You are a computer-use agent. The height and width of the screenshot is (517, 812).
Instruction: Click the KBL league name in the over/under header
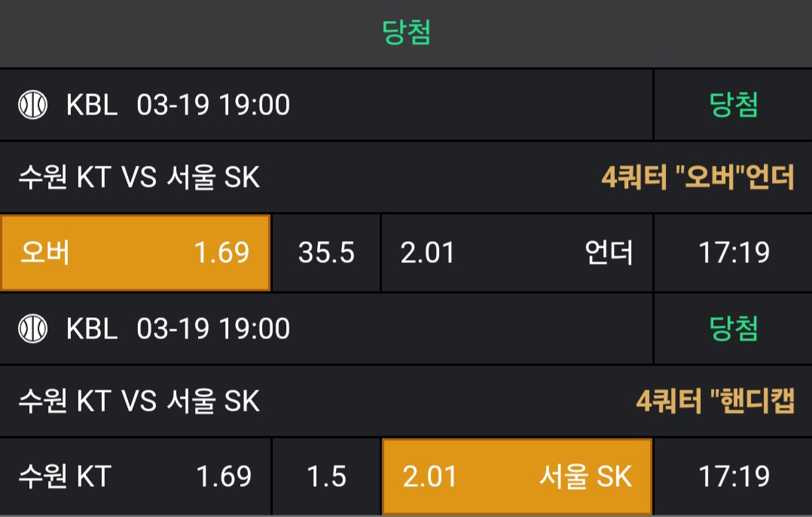pyautogui.click(x=92, y=105)
